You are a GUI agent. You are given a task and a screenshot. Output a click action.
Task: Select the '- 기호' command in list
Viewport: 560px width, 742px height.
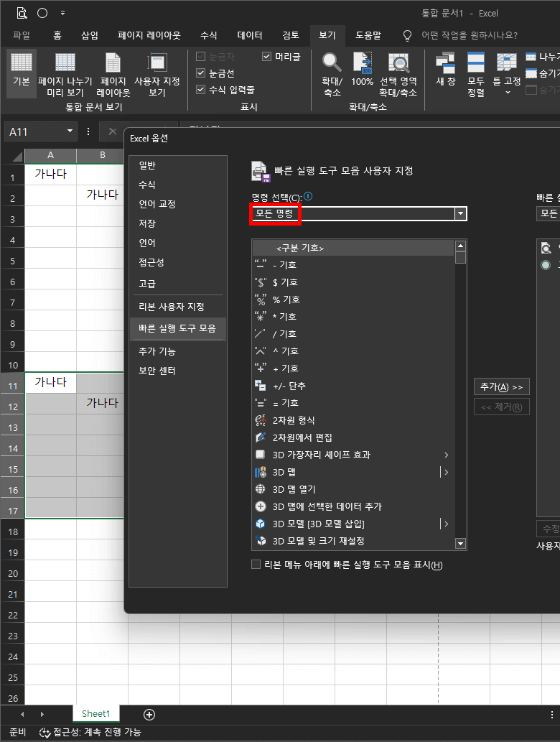353,264
